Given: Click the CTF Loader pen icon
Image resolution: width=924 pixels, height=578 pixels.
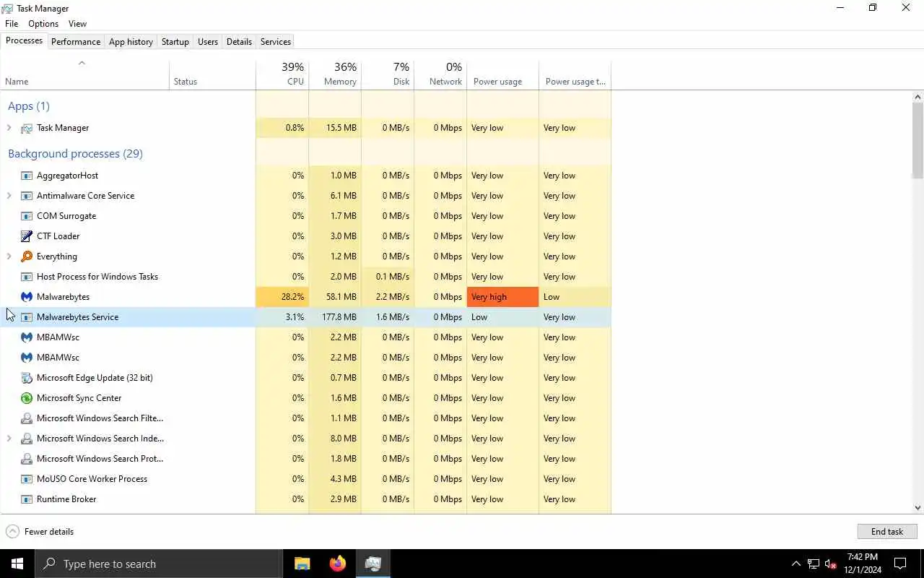Looking at the screenshot, I should 27,236.
